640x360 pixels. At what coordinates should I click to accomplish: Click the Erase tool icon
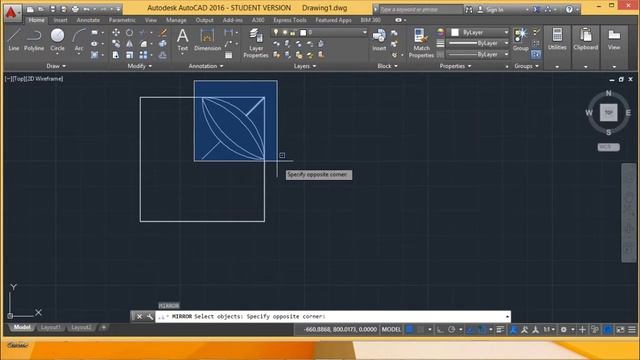coord(162,33)
